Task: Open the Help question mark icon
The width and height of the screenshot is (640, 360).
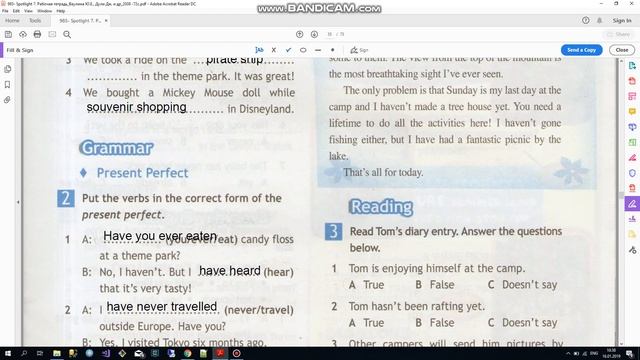Action: tap(586, 20)
